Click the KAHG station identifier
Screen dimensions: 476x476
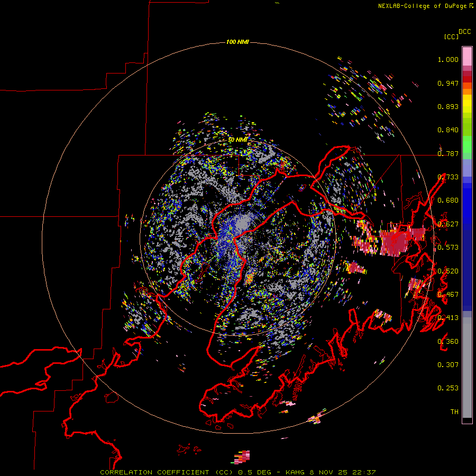click(295, 472)
